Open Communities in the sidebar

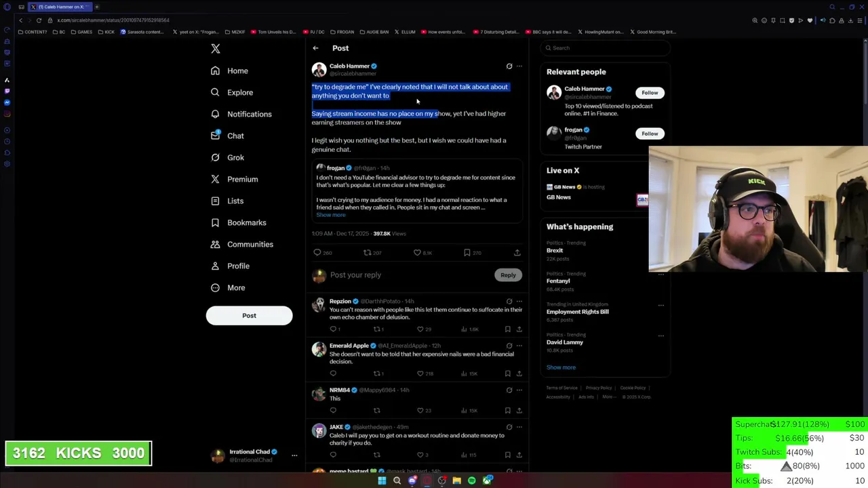(241, 244)
